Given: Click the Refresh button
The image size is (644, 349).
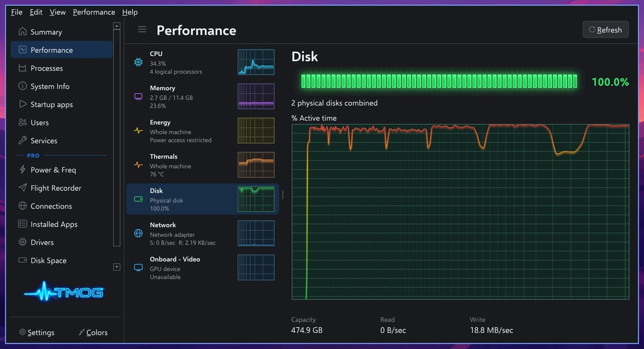Looking at the screenshot, I should [x=605, y=30].
